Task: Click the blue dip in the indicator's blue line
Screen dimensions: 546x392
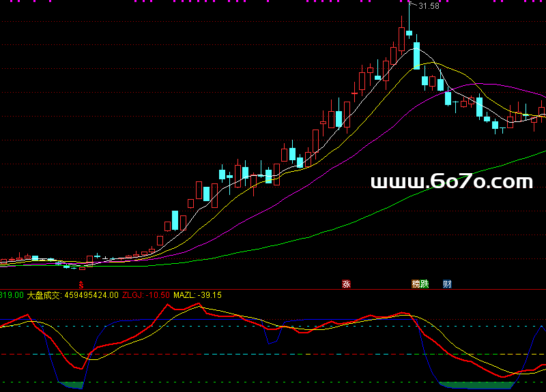Action: coord(271,342)
